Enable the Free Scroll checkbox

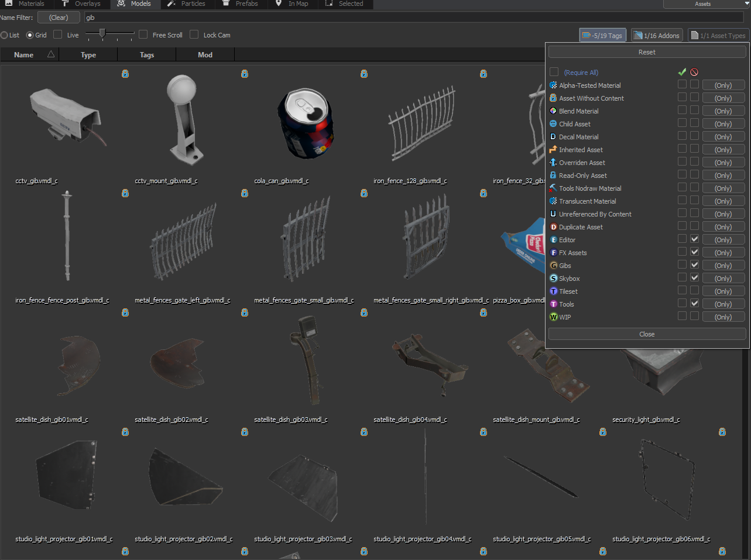143,35
